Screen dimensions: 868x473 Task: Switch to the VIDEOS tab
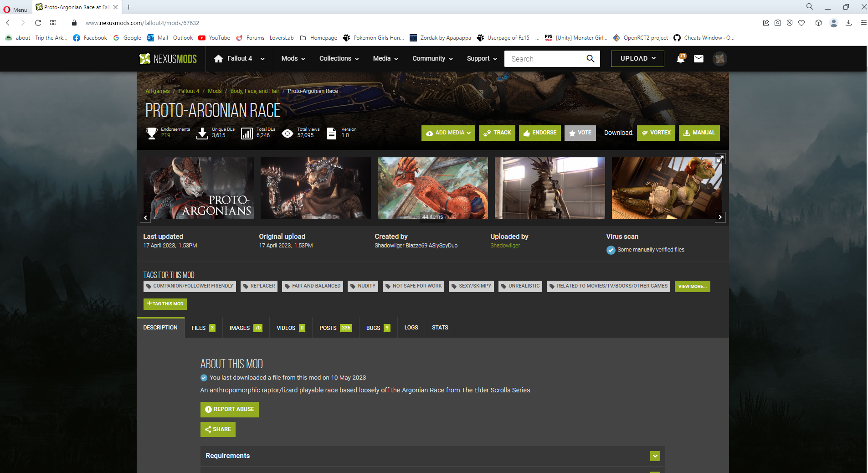point(291,328)
